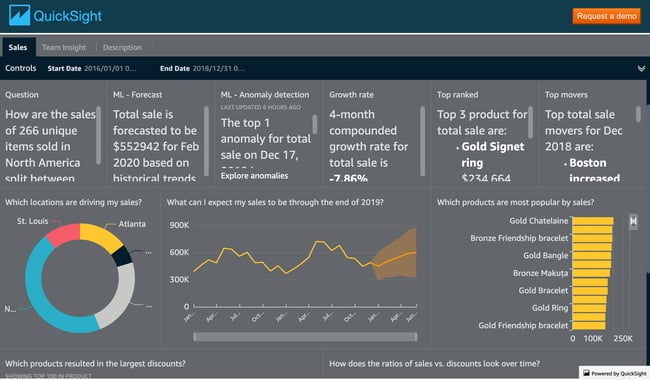Click the ML - Forecast insight scrollbar
Screen dimensions: 650x380
coord(206,141)
